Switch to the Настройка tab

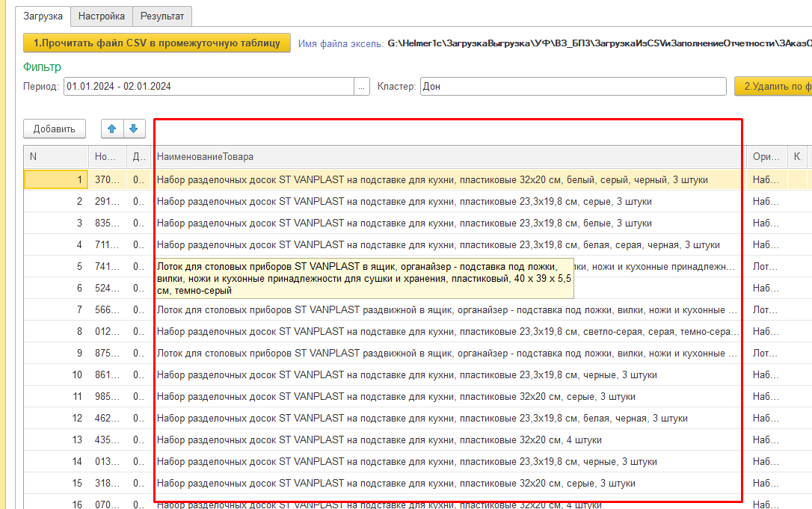[102, 16]
